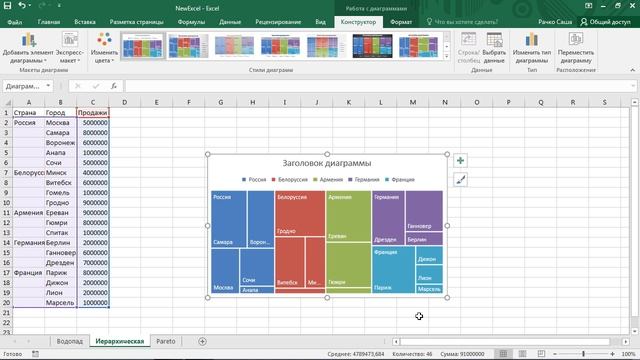
Task: Expand the formula bar
Action: [633, 86]
